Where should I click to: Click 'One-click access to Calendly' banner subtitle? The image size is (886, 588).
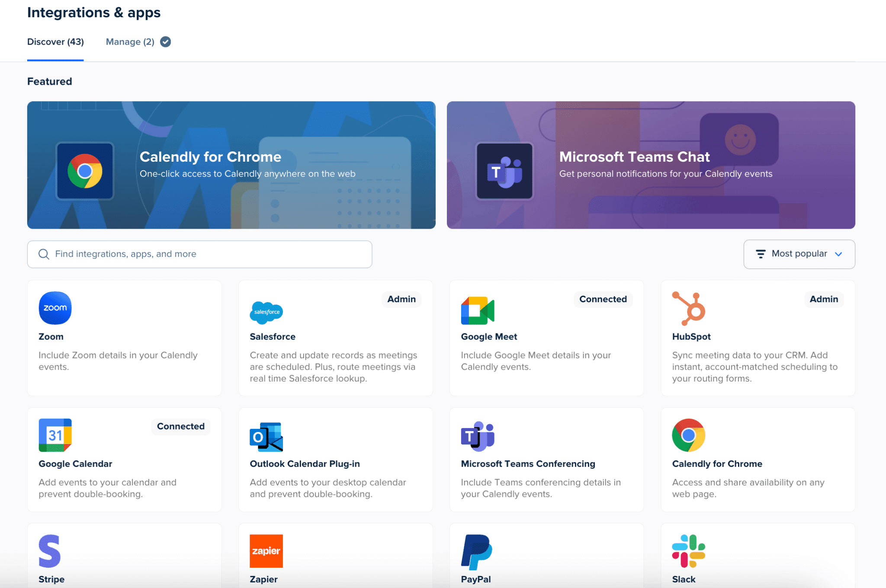tap(247, 174)
